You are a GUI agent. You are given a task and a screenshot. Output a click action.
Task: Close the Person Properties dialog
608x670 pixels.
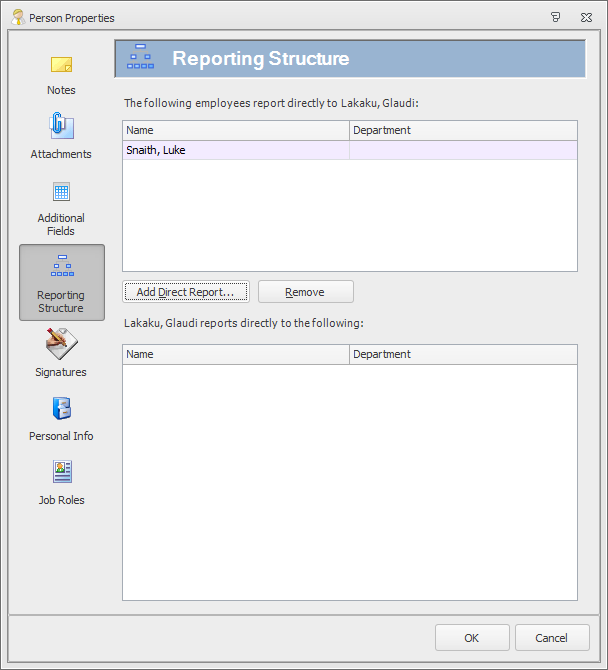(x=586, y=18)
